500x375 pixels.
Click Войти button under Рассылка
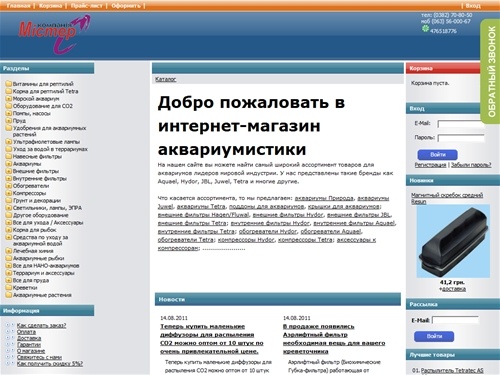(x=434, y=336)
